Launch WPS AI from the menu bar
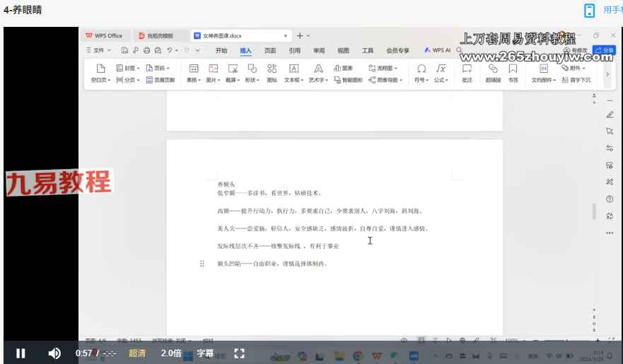The height and width of the screenshot is (364, 623). point(437,50)
